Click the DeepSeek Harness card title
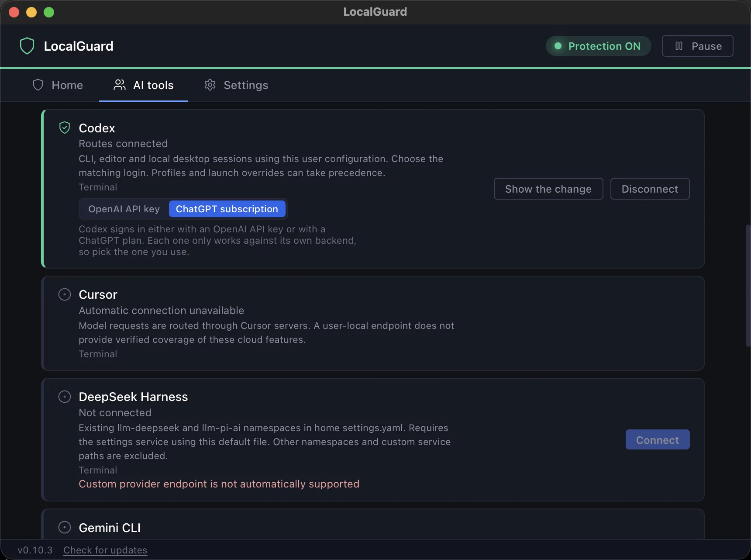The image size is (751, 560). [x=133, y=397]
